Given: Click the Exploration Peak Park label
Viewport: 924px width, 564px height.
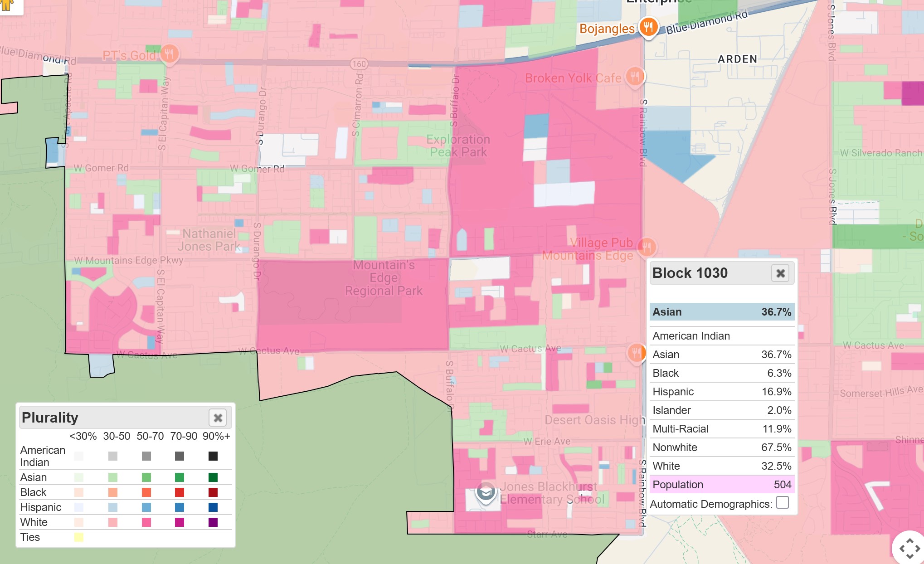Looking at the screenshot, I should coord(458,146).
